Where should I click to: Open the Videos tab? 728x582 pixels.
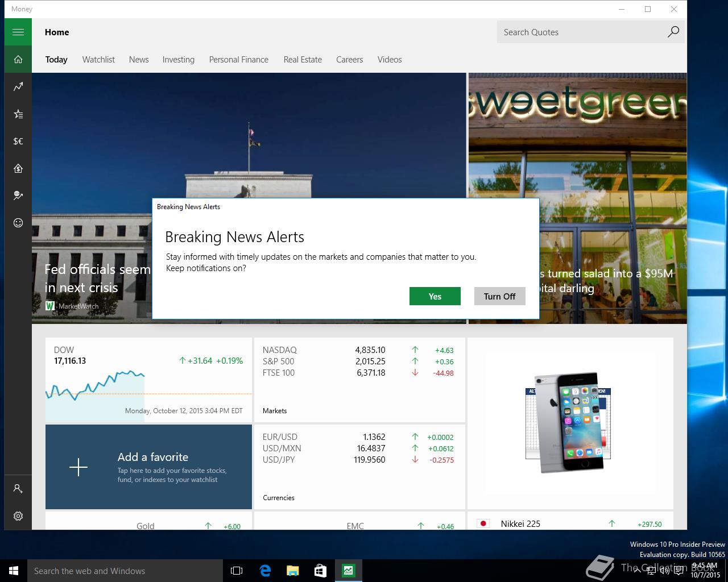pos(390,60)
